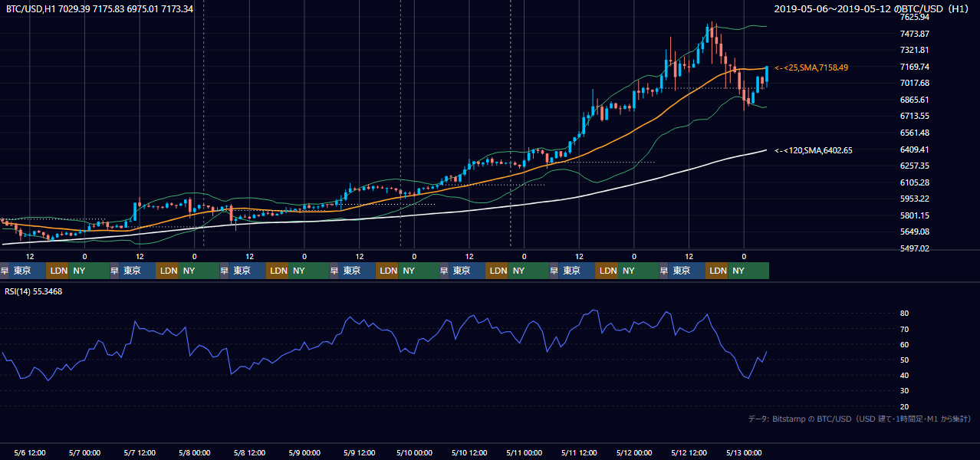
Task: Click the 5/9 12:00 date label
Action: (360, 452)
